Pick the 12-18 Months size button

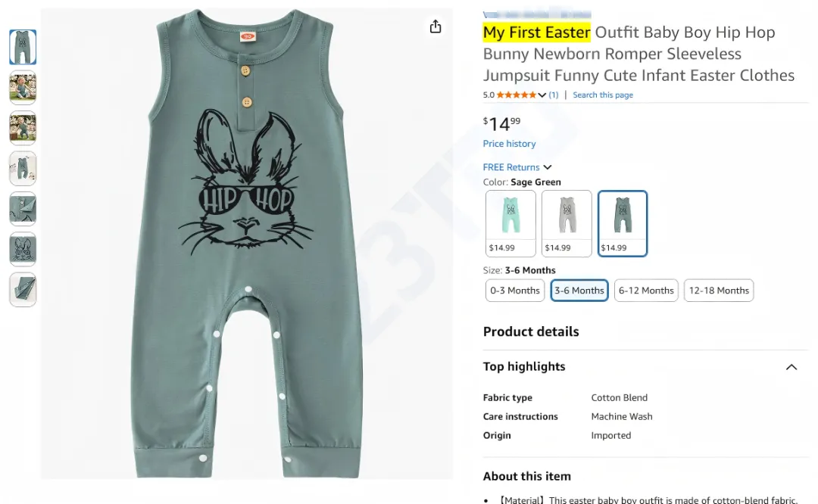719,291
